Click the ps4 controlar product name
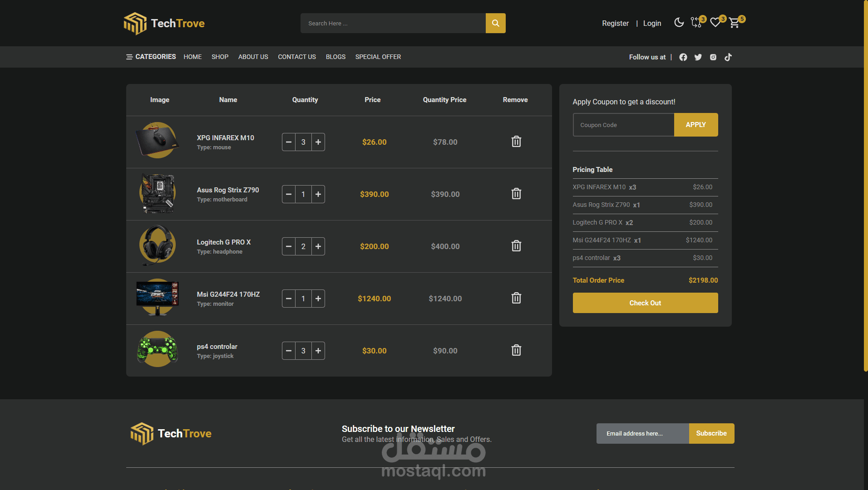 coord(217,347)
